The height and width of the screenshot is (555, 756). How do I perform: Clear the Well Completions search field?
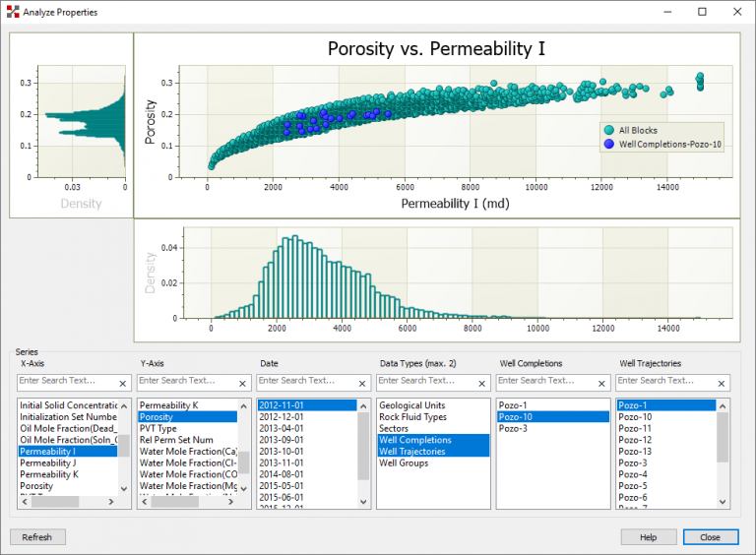[x=602, y=383]
